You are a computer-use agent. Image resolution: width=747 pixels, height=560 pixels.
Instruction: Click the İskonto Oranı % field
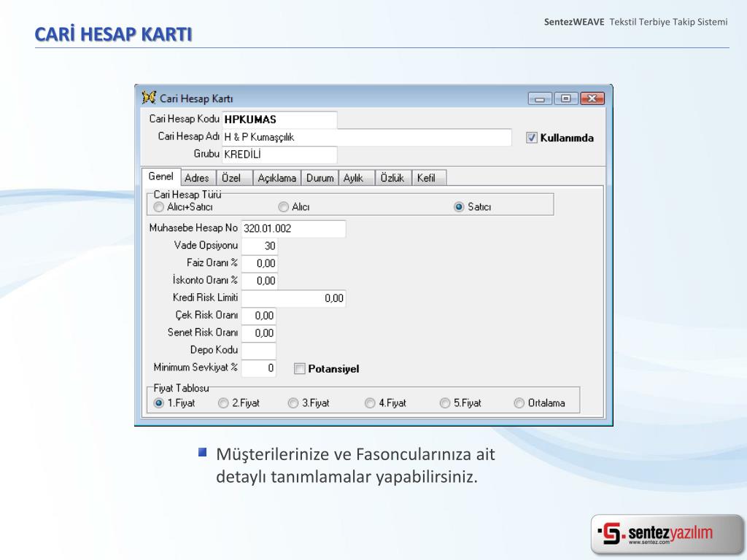click(x=259, y=281)
